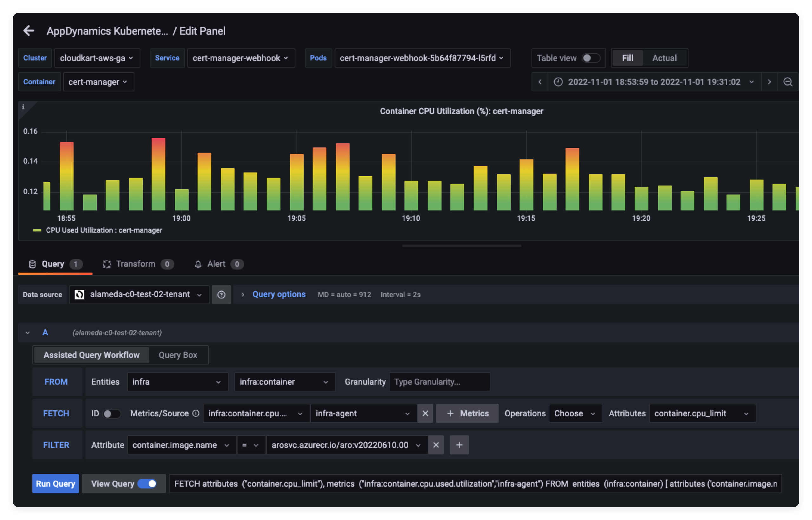Open Operations Choose dropdown
The image size is (812, 520).
[576, 413]
